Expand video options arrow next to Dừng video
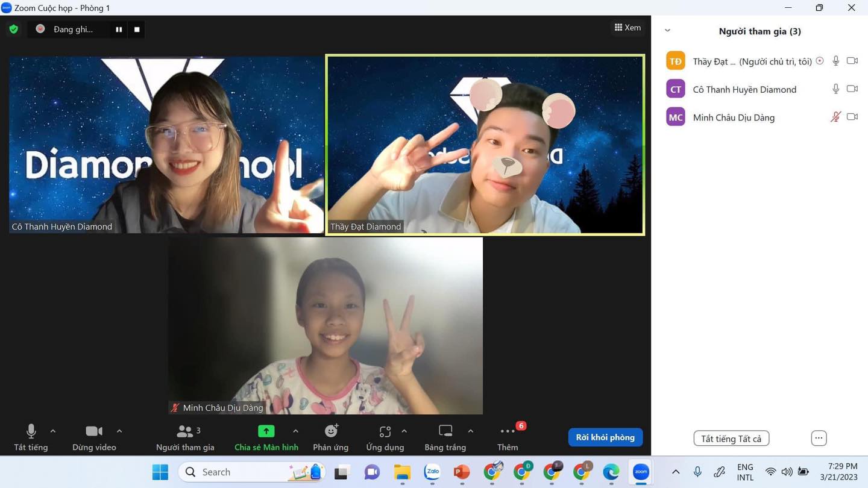Viewport: 868px width, 488px height. click(119, 431)
